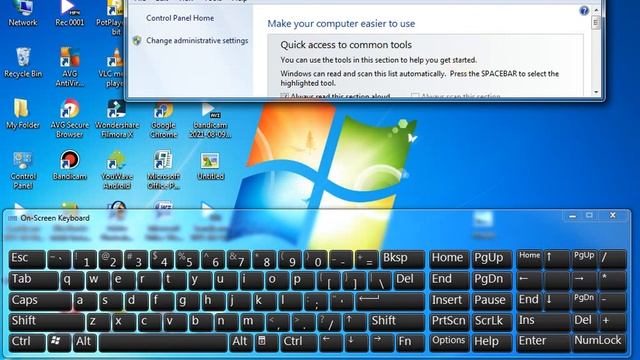Open the AVG AntiVirus desktop shortcut
This screenshot has width=640, height=360.
pos(70,67)
